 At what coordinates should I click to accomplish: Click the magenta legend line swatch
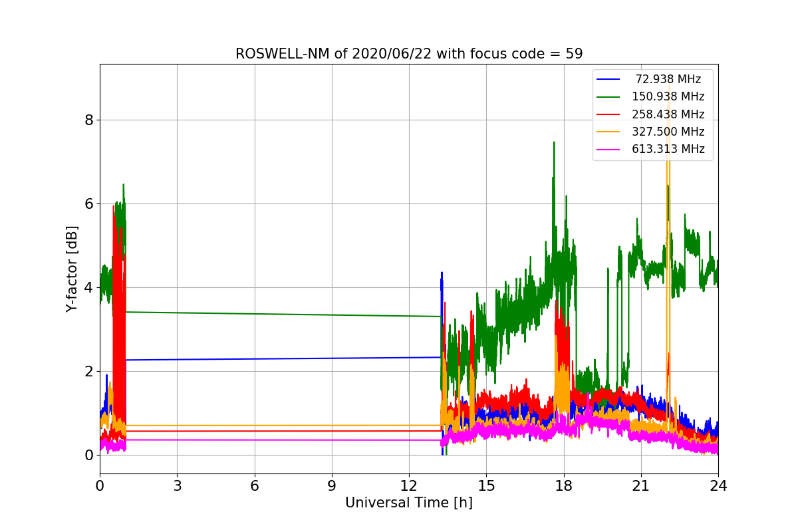[x=609, y=150]
